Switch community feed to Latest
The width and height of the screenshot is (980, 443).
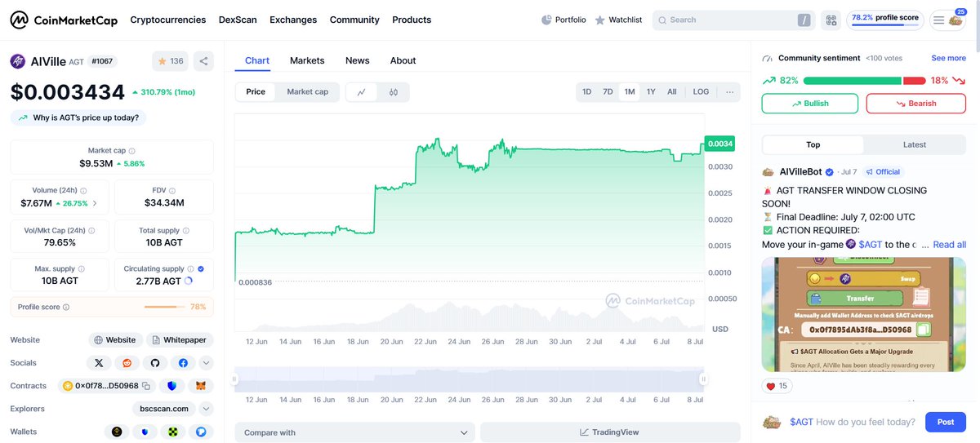(915, 145)
